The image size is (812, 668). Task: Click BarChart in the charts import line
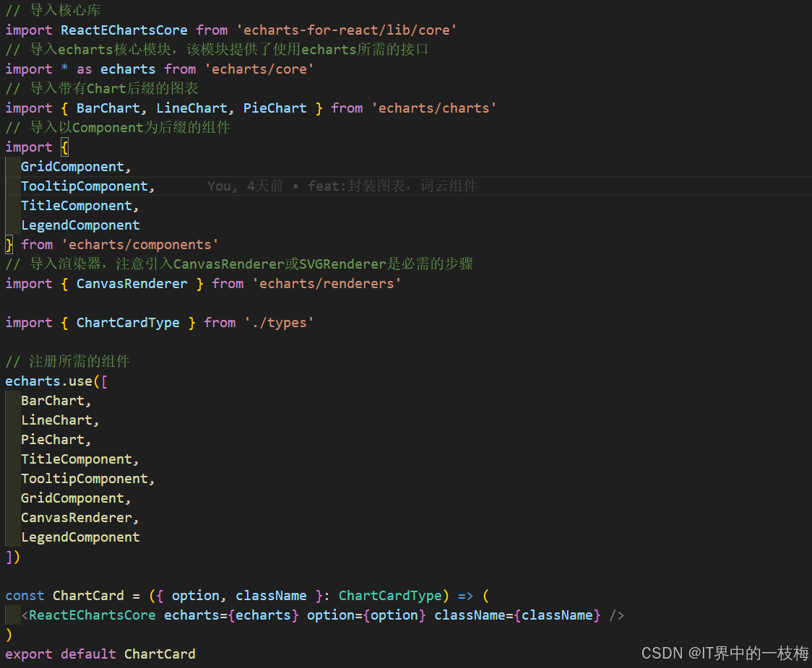[108, 108]
